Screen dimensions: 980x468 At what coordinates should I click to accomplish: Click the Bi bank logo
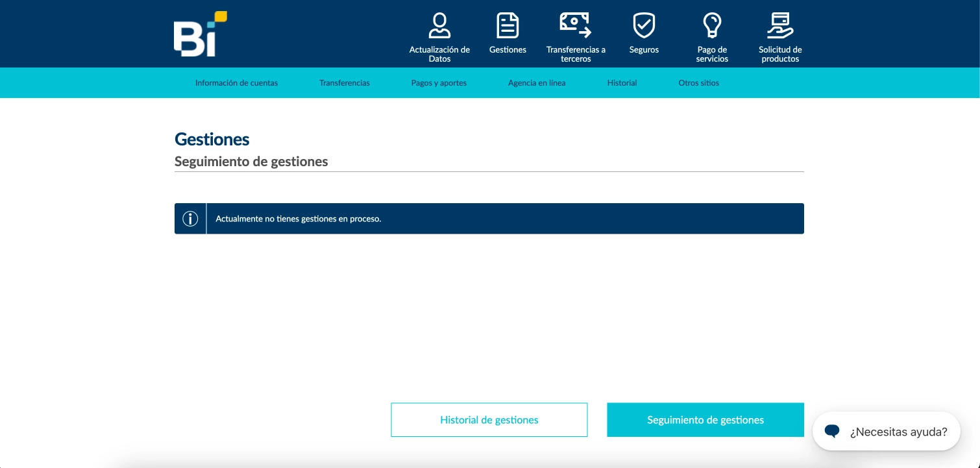pyautogui.click(x=200, y=34)
